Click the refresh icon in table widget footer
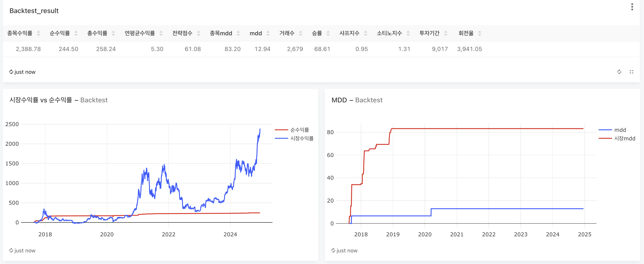Viewport: 644px width, 264px height. [619, 72]
